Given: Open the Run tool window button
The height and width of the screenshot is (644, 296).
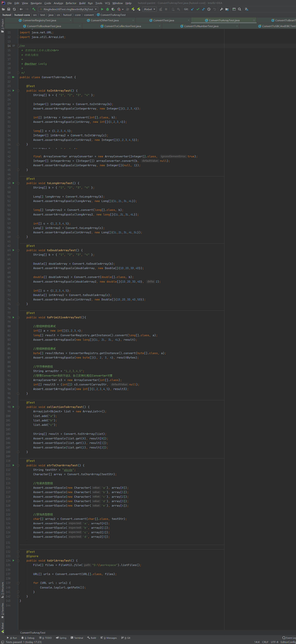Looking at the screenshot, I should pyautogui.click(x=12, y=638).
